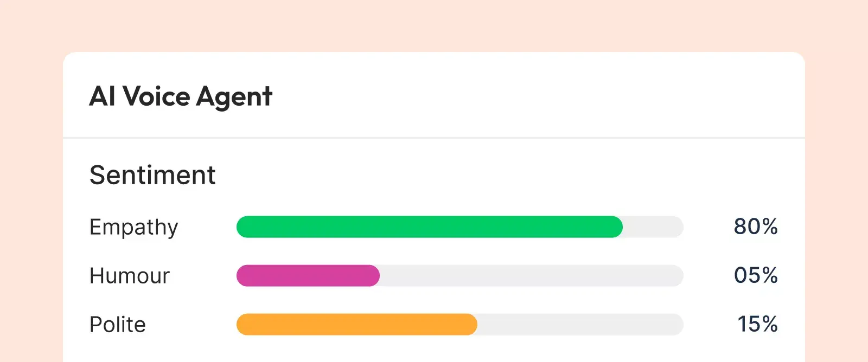
Task: Click the unfilled gray Empathy track
Action: pos(654,227)
